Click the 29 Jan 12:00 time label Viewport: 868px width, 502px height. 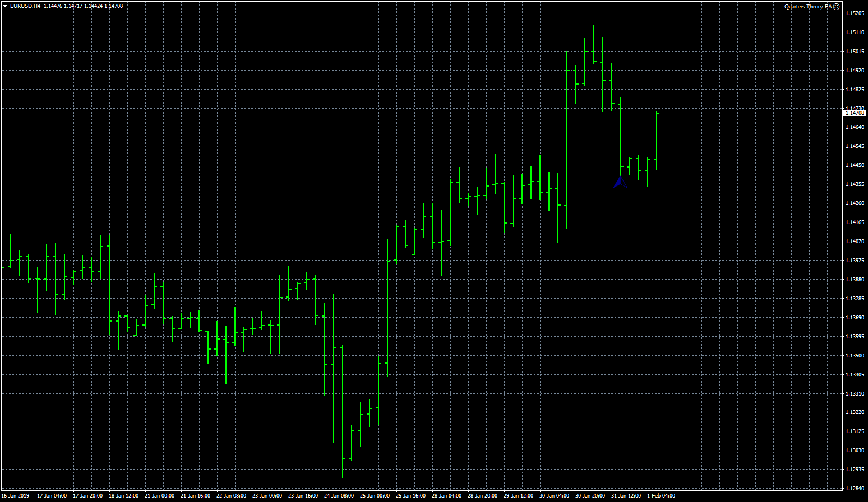click(518, 495)
